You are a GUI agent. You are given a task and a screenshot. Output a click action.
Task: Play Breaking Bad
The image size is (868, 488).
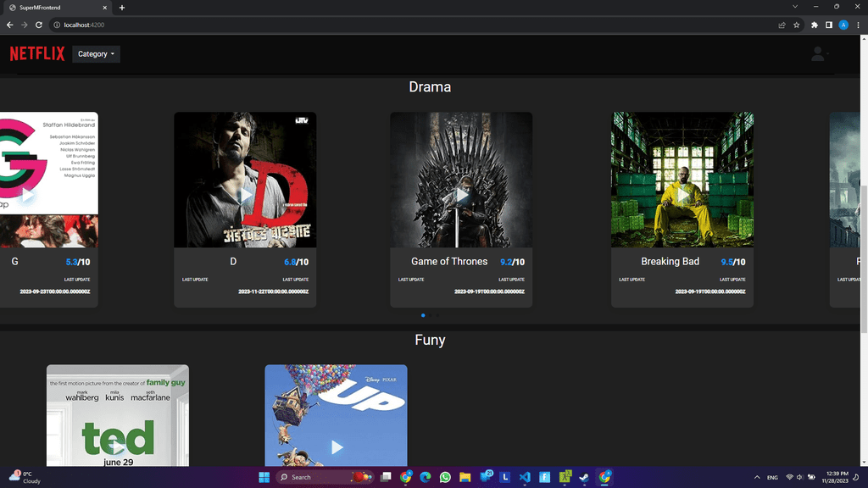682,195
